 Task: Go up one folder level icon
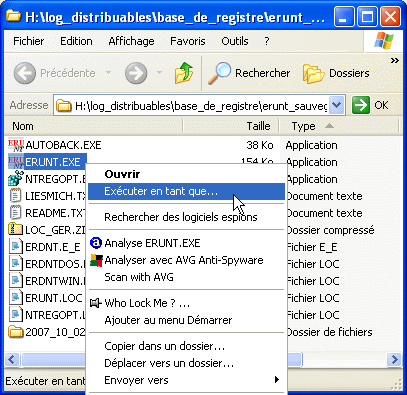184,73
